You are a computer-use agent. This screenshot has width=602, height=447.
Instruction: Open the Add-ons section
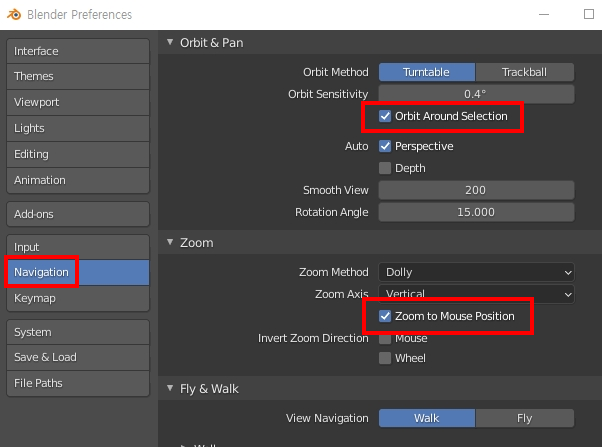tap(78, 214)
